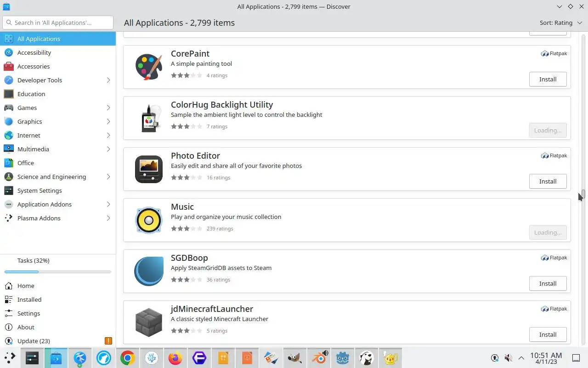588x368 pixels.
Task: Open the Installed page
Action: point(58,299)
